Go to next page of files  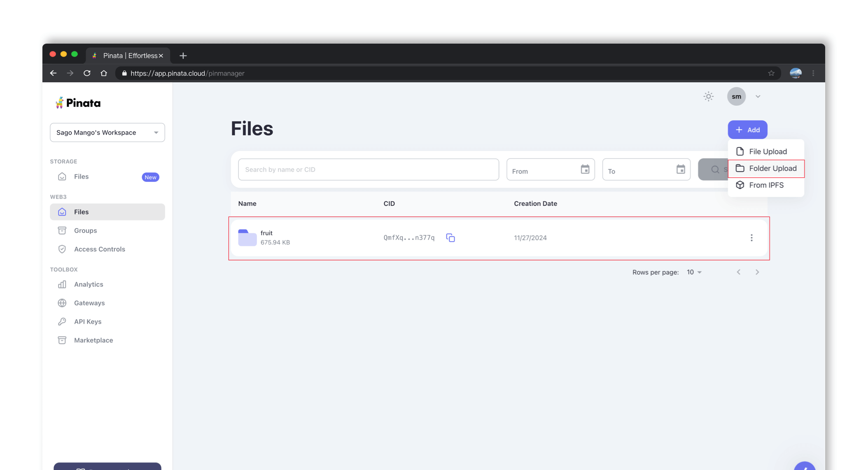point(757,272)
